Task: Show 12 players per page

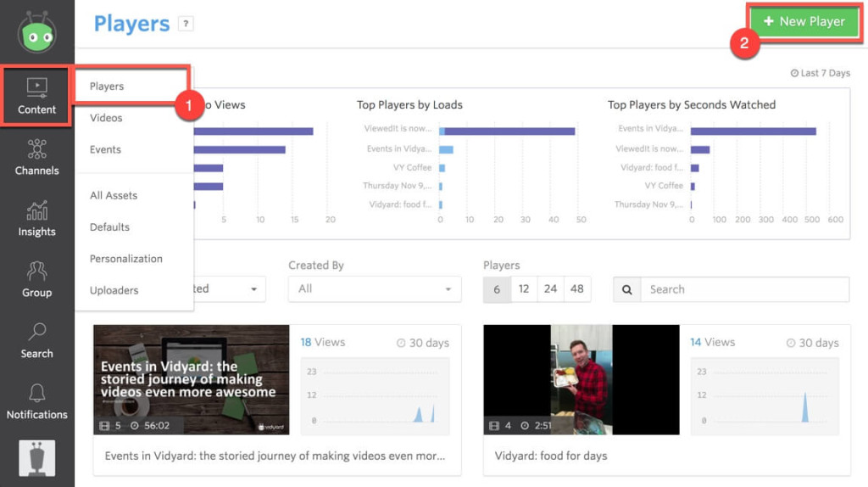Action: pyautogui.click(x=524, y=289)
